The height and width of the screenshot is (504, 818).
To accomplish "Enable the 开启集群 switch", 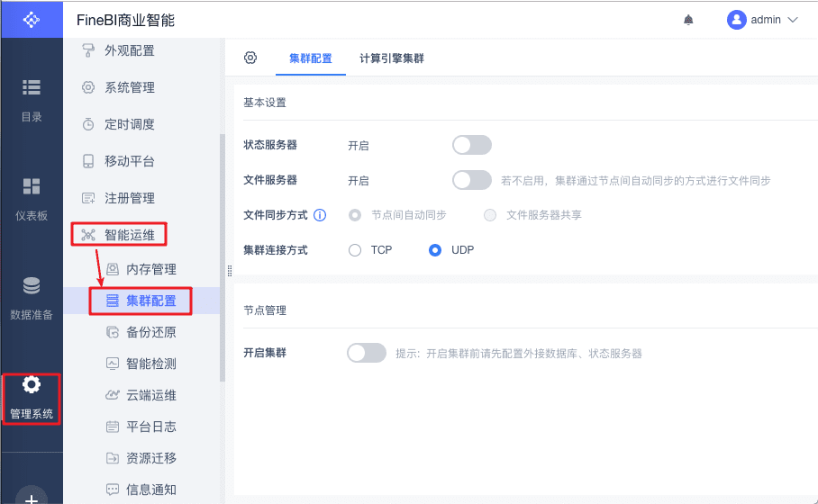I will pos(367,353).
